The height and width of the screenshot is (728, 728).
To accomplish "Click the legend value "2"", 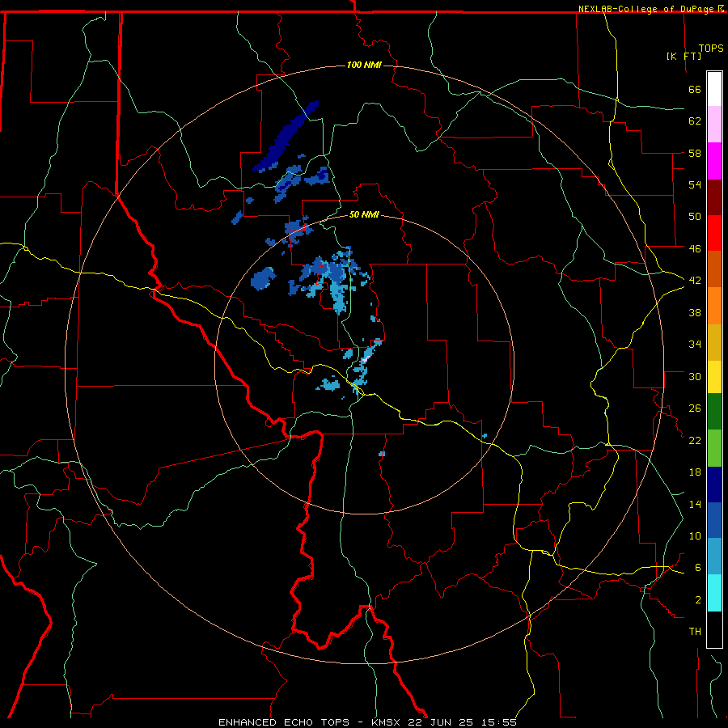I will click(x=698, y=599).
